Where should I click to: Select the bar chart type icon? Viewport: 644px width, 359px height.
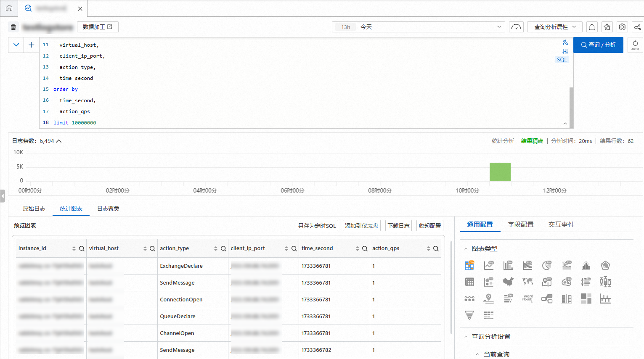508,265
